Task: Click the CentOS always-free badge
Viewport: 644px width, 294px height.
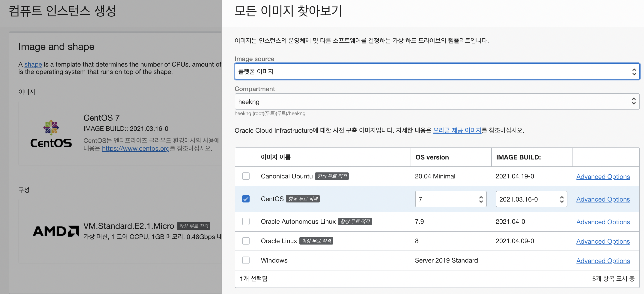Action: click(303, 199)
